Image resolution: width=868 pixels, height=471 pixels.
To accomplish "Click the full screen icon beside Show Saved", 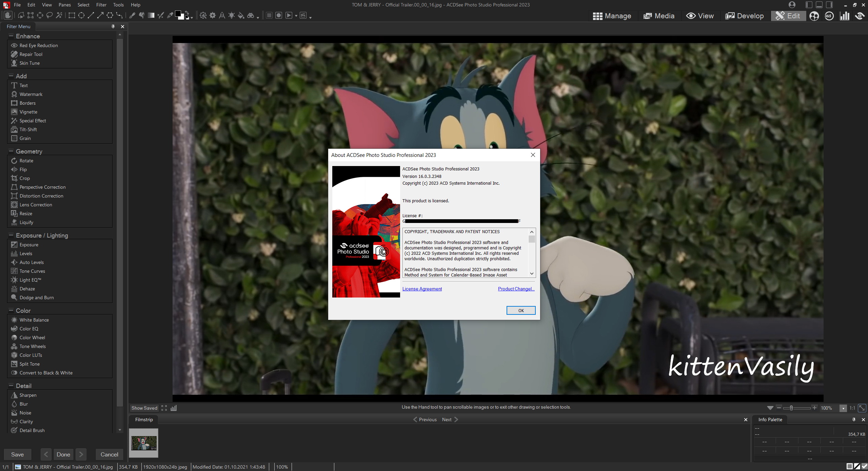I will click(x=164, y=408).
